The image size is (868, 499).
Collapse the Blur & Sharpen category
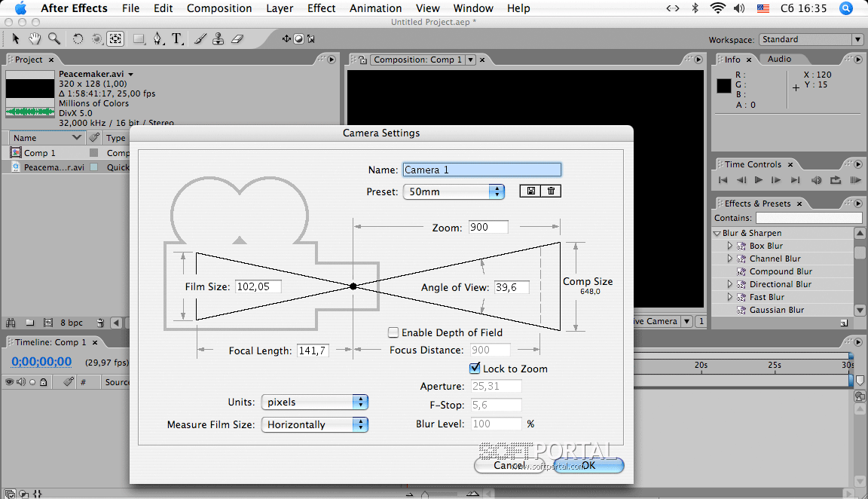(x=717, y=233)
